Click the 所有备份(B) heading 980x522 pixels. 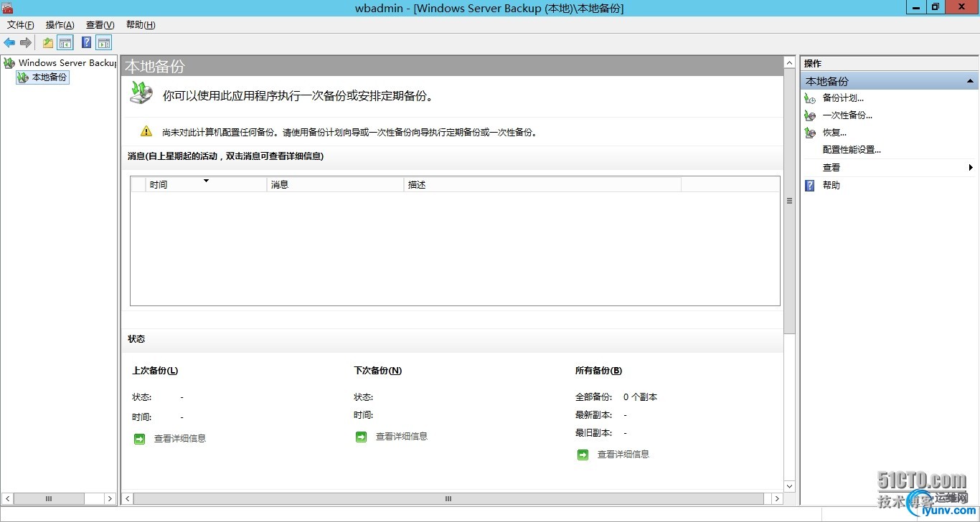click(599, 371)
